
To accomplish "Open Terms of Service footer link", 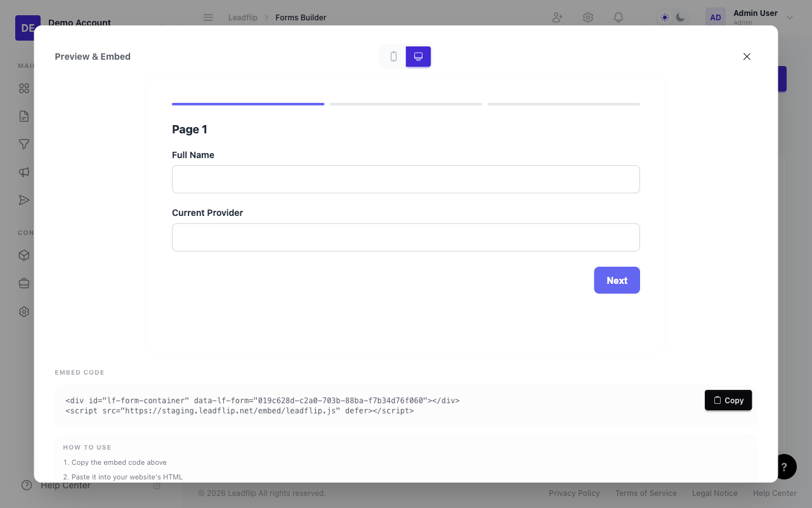I will [x=646, y=493].
